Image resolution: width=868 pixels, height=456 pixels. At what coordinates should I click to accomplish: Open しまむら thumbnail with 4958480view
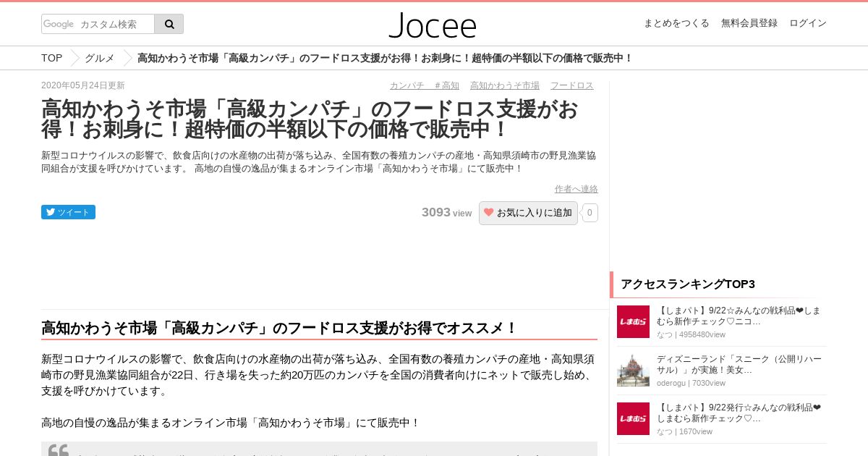[x=633, y=321]
